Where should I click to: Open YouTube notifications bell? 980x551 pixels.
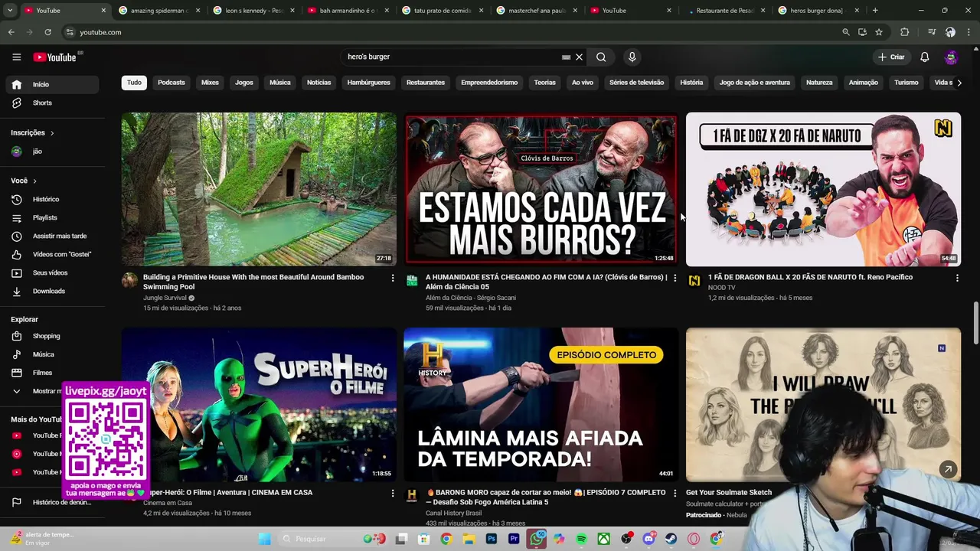tap(924, 57)
